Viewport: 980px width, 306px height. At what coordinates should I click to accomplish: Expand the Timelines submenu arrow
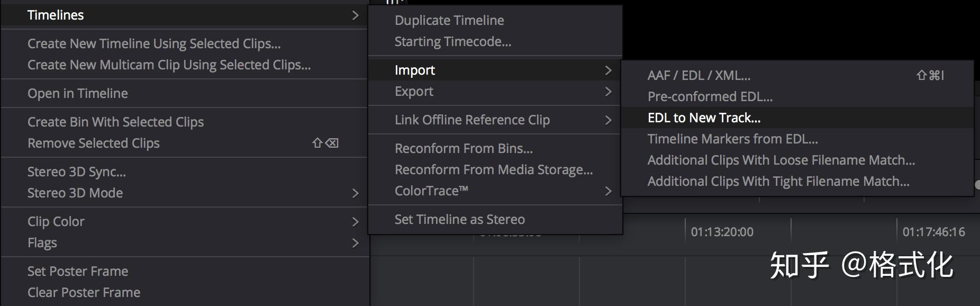click(355, 15)
